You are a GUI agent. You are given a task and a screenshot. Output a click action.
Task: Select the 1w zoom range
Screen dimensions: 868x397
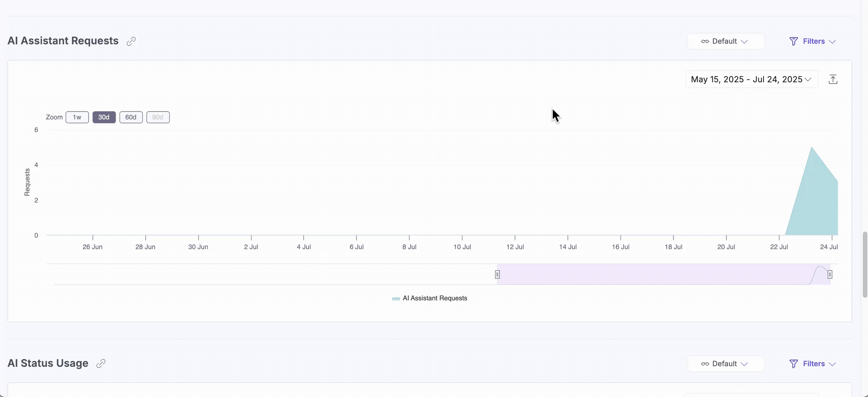(x=77, y=117)
